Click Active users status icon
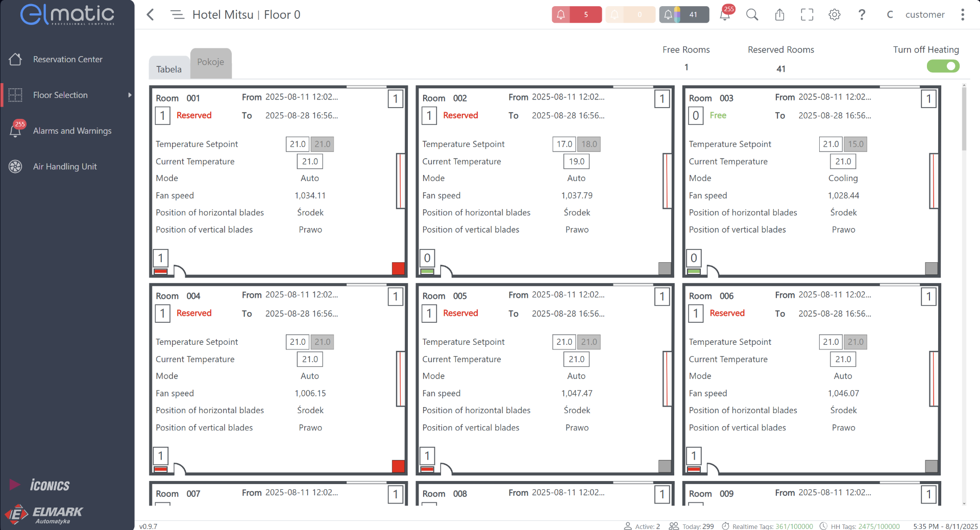 coord(628,526)
